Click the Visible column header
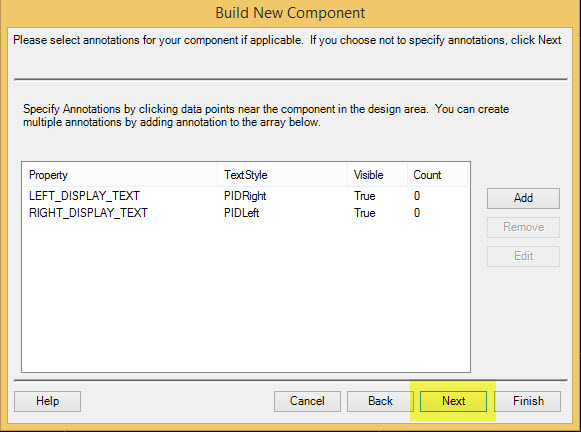581x432 pixels. pos(377,175)
